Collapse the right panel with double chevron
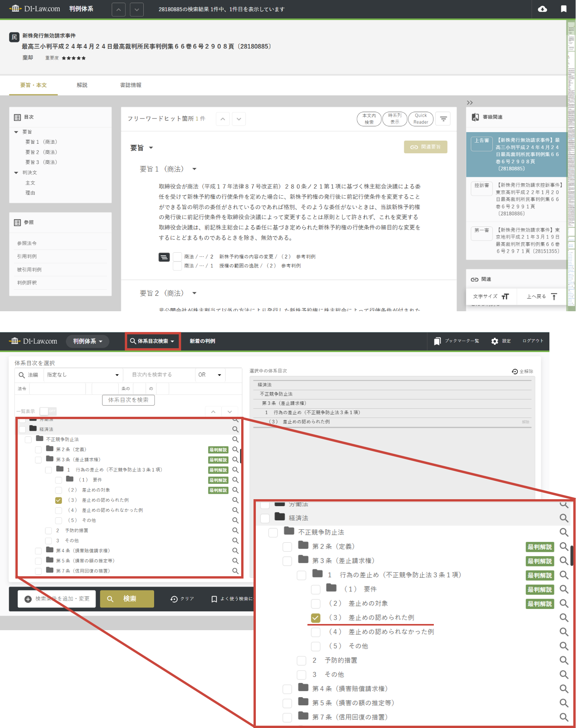 [x=470, y=102]
